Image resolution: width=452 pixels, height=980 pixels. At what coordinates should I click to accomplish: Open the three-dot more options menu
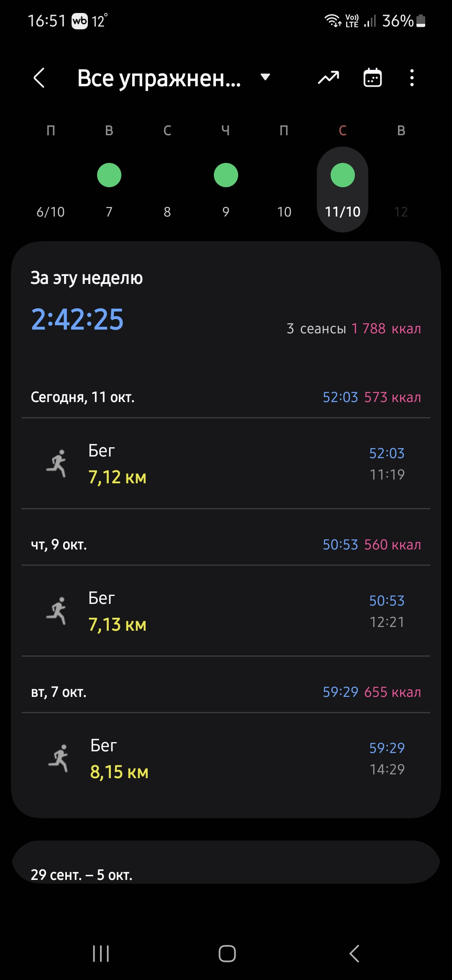click(x=412, y=78)
